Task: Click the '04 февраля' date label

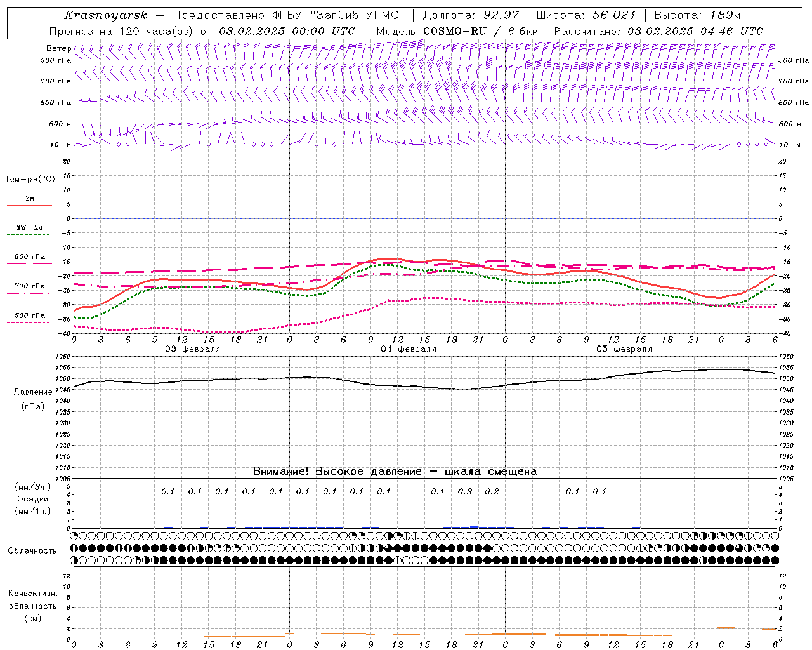Action: [x=409, y=349]
